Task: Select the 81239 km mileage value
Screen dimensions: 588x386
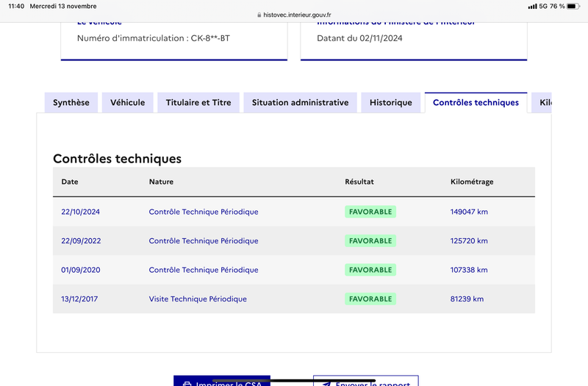Action: 467,299
